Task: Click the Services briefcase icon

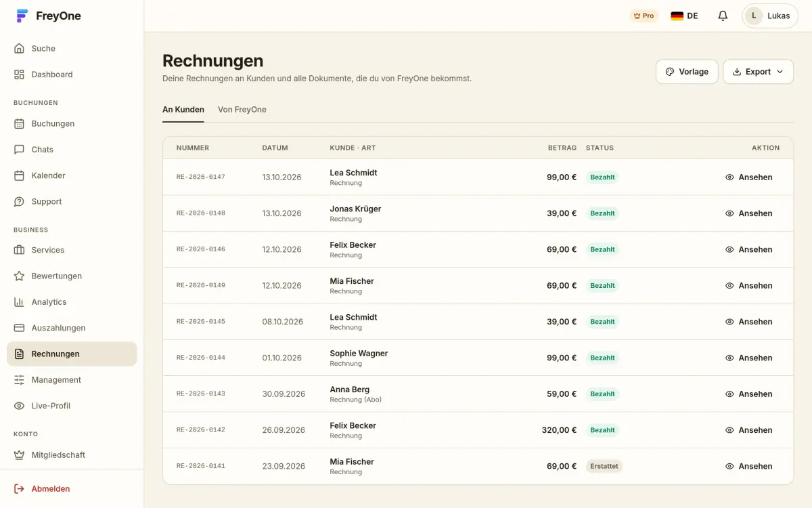Action: (19, 250)
